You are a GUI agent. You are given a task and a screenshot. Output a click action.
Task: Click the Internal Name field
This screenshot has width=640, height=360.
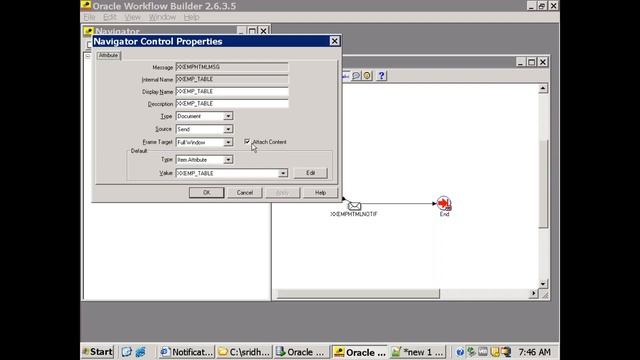pyautogui.click(x=232, y=79)
